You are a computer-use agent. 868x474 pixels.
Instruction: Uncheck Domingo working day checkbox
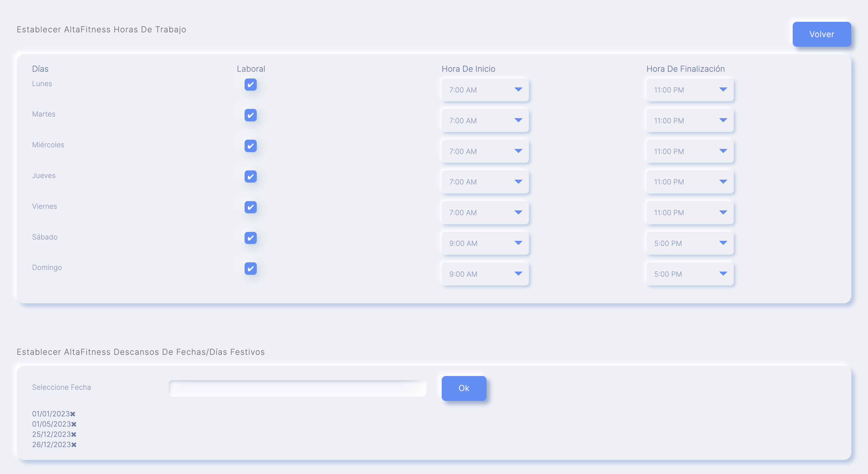tap(250, 268)
